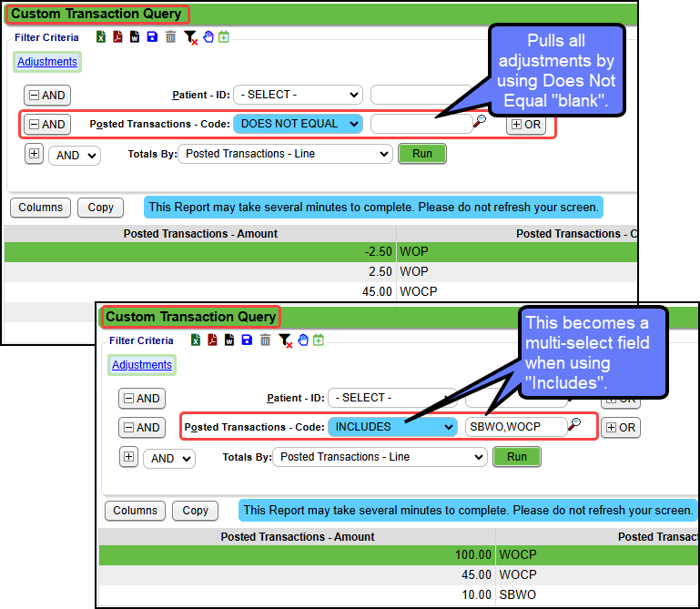Run the query in the lower window
This screenshot has width=700, height=609.
coord(517,457)
